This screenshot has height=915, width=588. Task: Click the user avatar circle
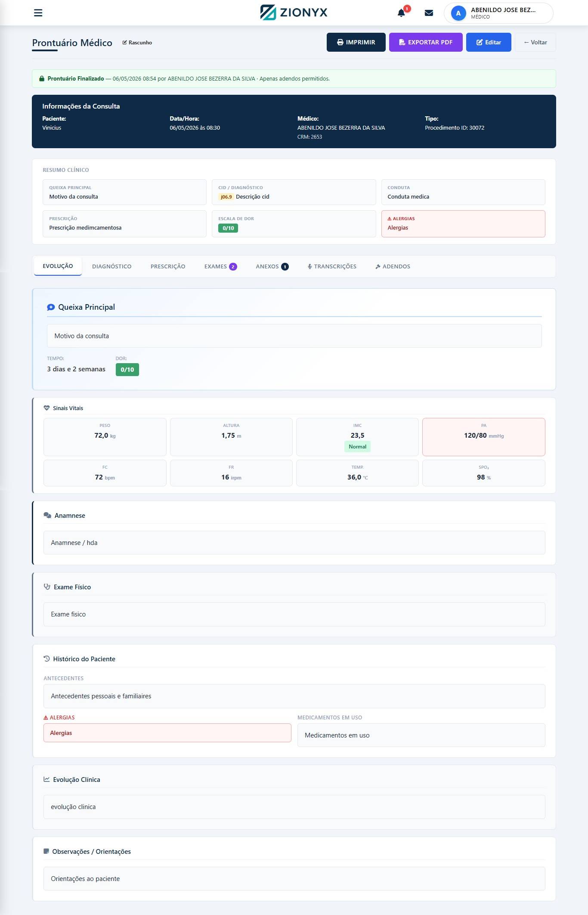458,13
